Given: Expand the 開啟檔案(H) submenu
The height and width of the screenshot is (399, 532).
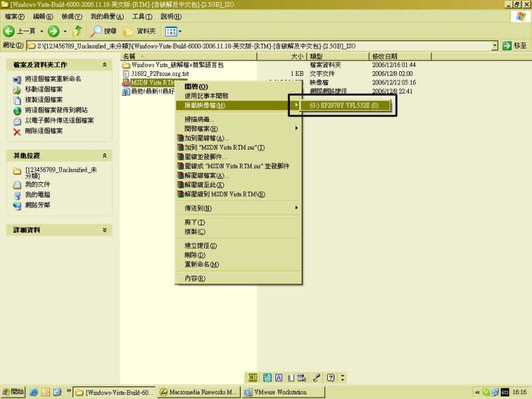Looking at the screenshot, I should pos(238,128).
